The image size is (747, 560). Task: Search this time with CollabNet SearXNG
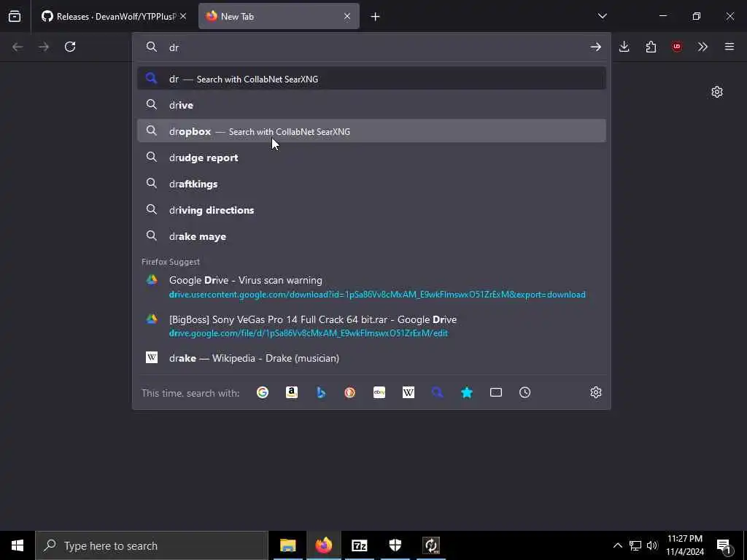[x=438, y=392]
